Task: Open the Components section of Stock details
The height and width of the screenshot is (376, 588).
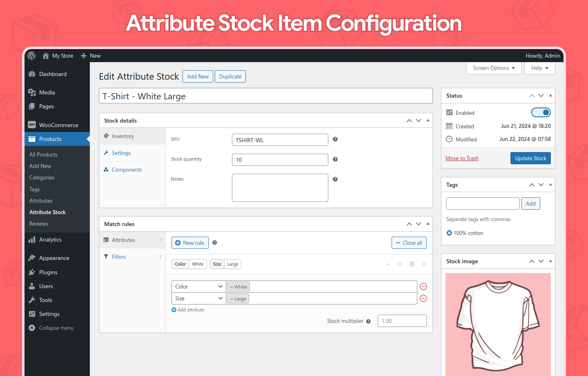Action: click(x=127, y=169)
